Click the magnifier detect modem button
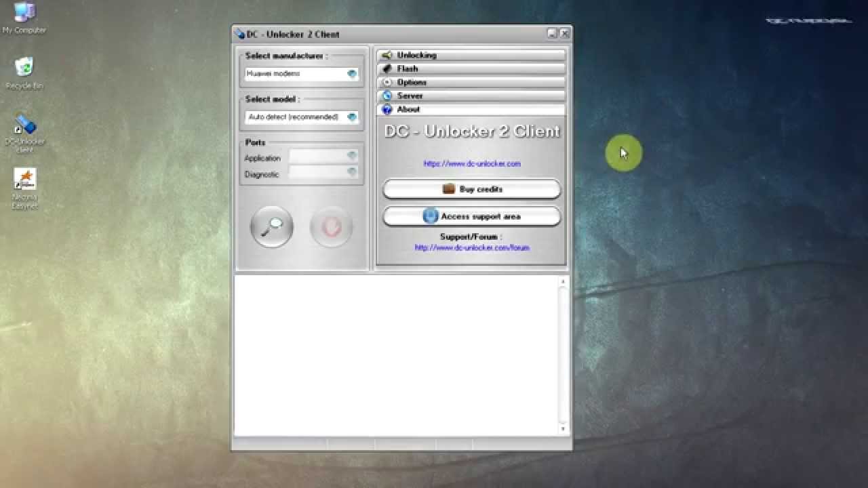The image size is (868, 488). point(272,226)
